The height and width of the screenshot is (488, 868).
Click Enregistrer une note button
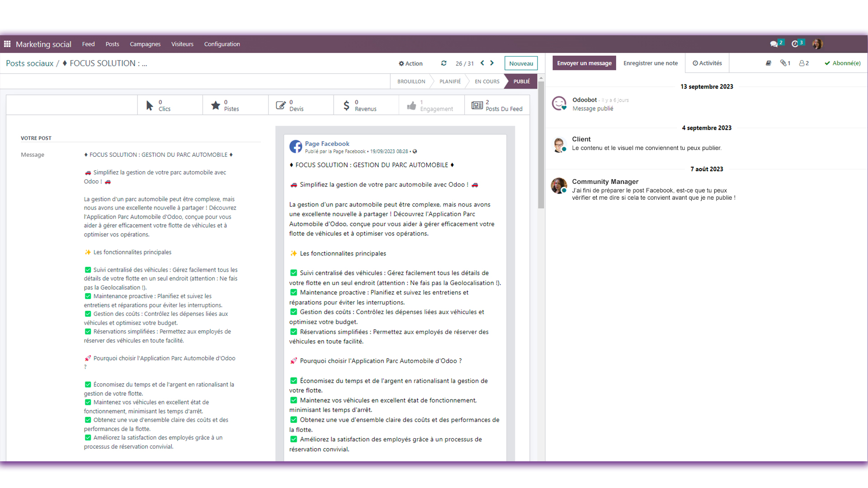651,63
